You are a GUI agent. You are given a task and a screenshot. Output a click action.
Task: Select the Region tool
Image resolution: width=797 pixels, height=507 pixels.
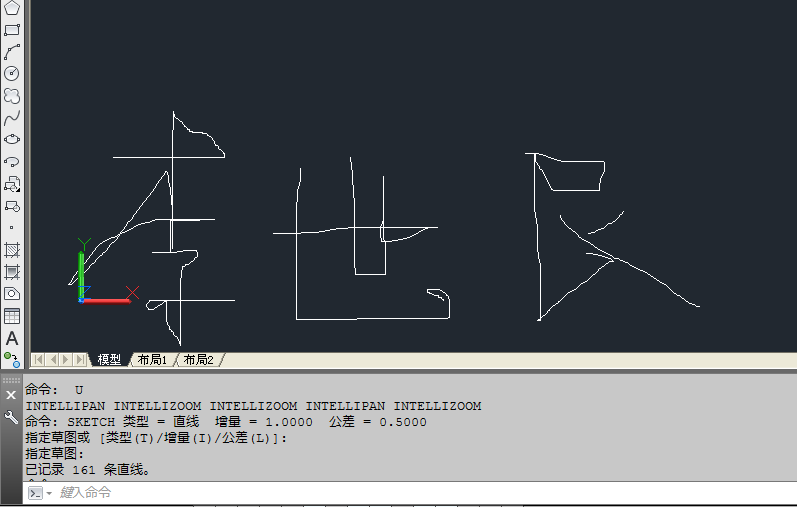coord(12,293)
